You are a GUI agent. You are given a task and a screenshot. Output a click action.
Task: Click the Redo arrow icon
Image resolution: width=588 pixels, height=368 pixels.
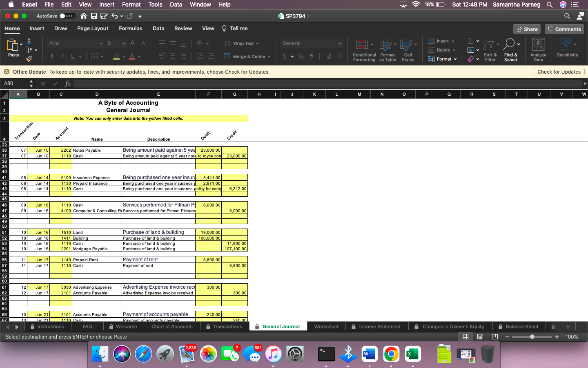pos(130,16)
